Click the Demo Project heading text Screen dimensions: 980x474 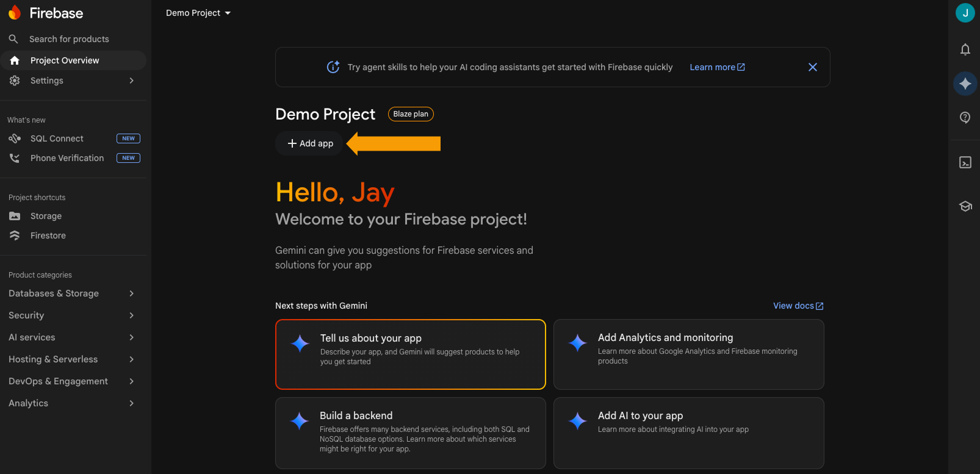(325, 114)
